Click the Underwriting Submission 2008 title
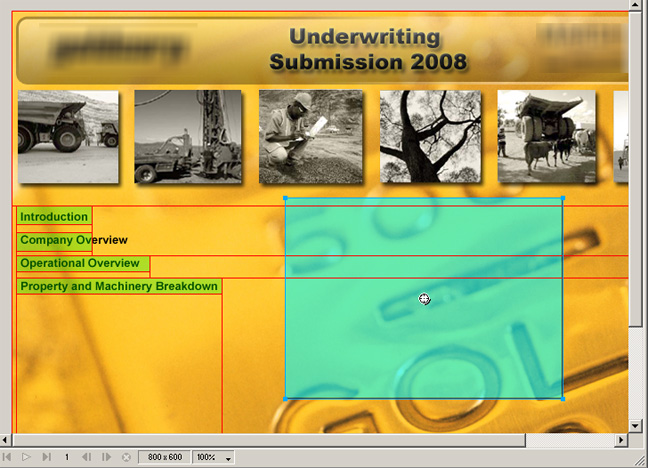Screen dimensions: 648x468 point(367,49)
